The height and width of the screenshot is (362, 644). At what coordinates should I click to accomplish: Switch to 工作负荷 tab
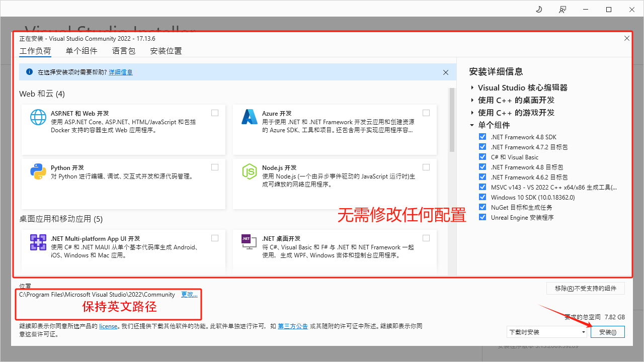click(x=35, y=51)
